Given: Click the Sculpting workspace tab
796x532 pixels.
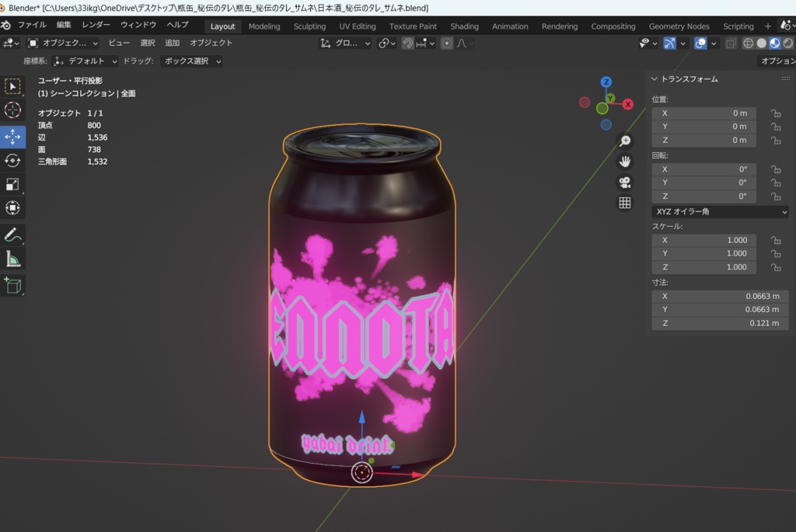Looking at the screenshot, I should (x=309, y=26).
